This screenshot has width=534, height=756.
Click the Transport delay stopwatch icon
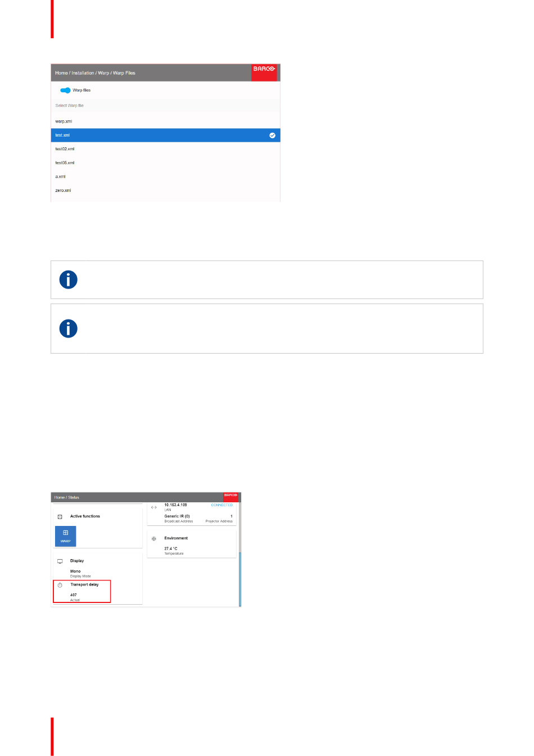coord(60,585)
